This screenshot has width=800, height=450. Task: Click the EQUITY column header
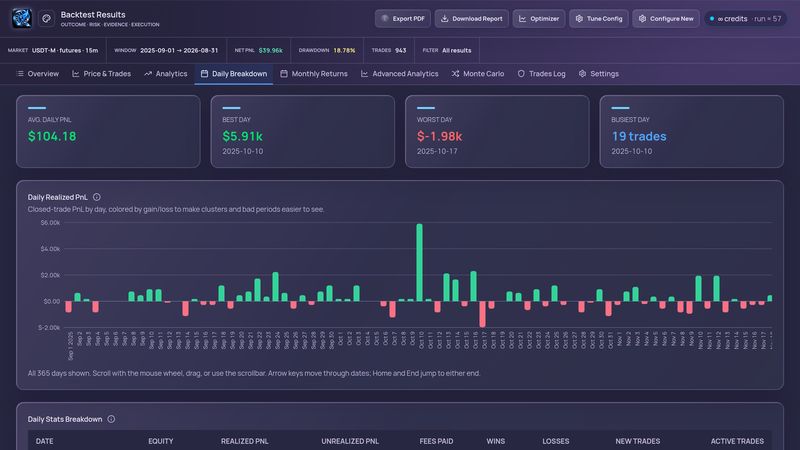(x=161, y=441)
